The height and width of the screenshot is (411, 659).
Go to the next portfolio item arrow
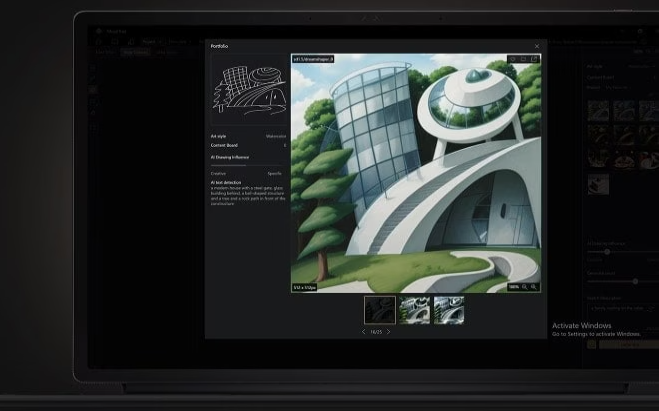tap(389, 331)
